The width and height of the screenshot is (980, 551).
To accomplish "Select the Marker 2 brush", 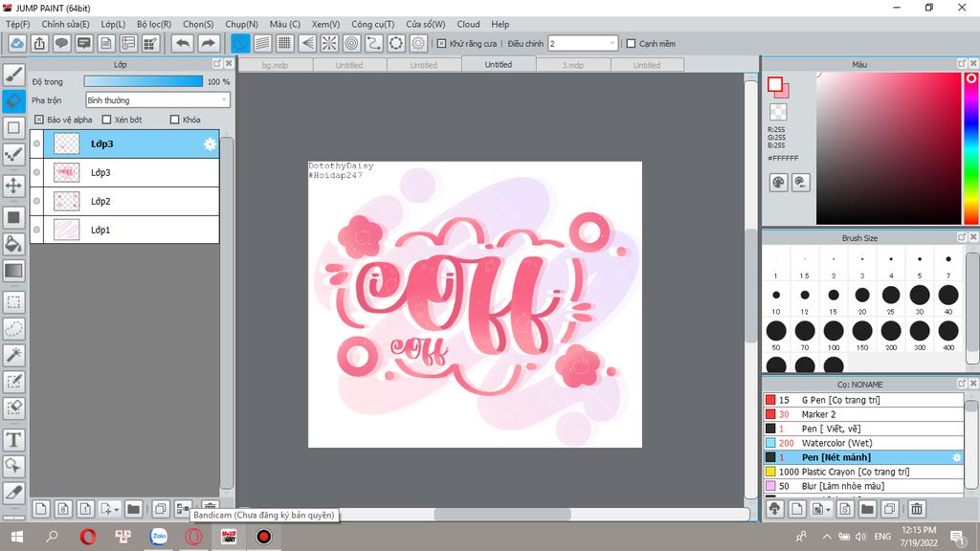I will click(863, 414).
